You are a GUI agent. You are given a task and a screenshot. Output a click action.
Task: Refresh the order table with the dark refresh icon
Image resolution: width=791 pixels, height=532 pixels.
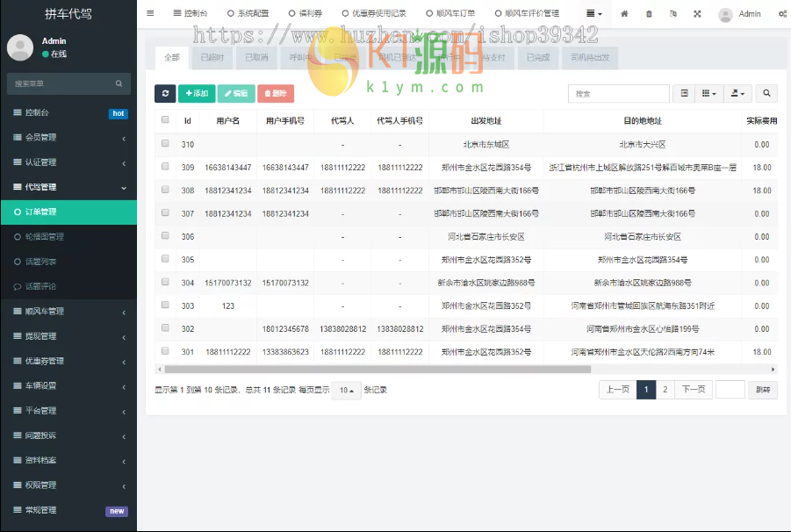click(x=165, y=93)
